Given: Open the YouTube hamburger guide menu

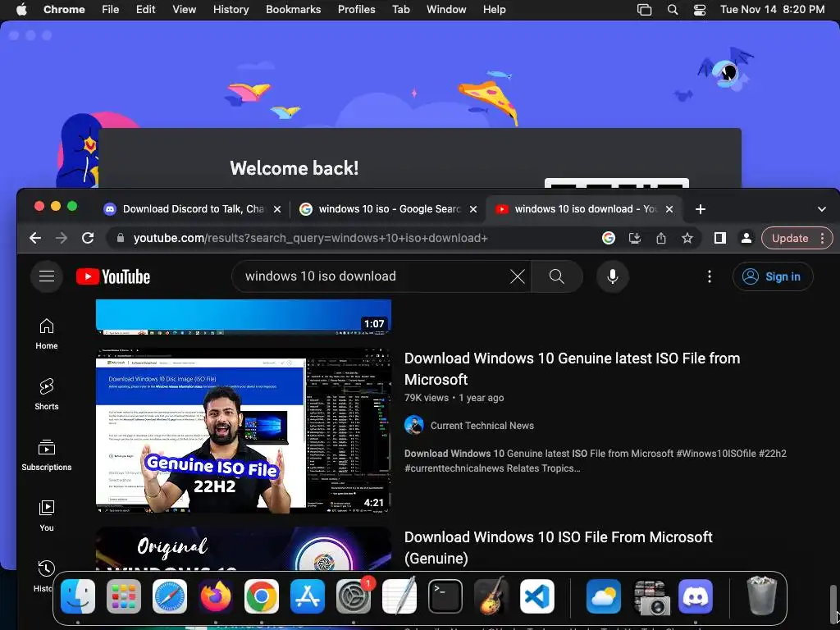Looking at the screenshot, I should 47,276.
